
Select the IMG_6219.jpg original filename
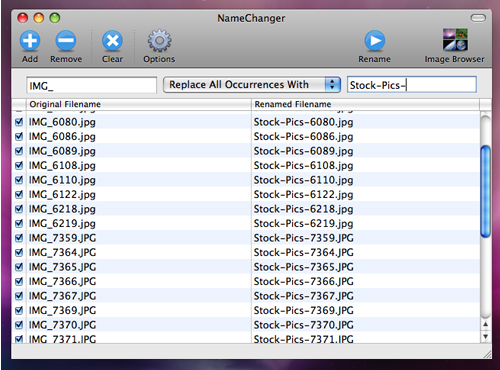[62, 224]
